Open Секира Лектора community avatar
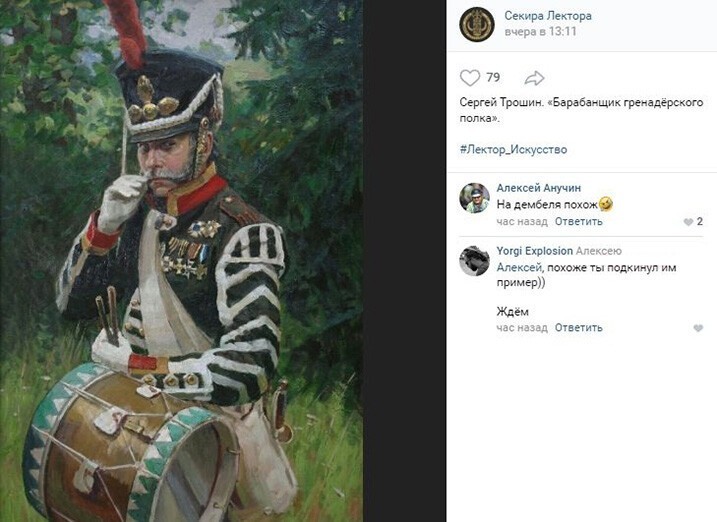Viewport: 717px width, 522px height. click(x=476, y=24)
